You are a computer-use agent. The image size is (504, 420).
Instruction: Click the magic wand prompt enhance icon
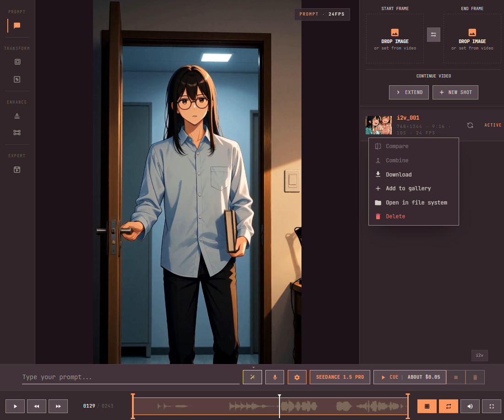tap(252, 377)
